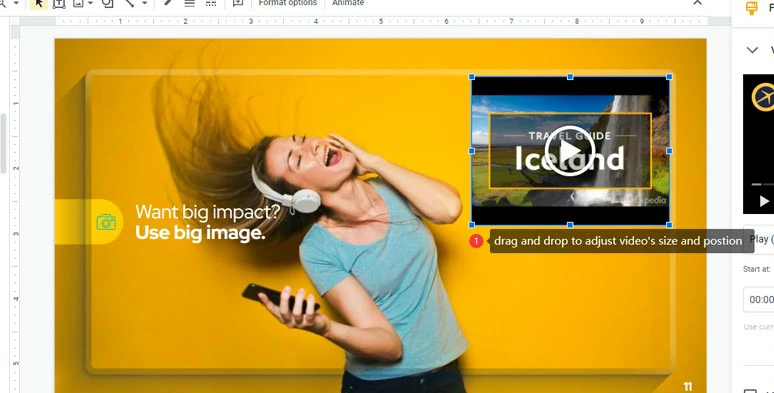The height and width of the screenshot is (393, 774).
Task: Click the Add comment icon
Action: (238, 3)
